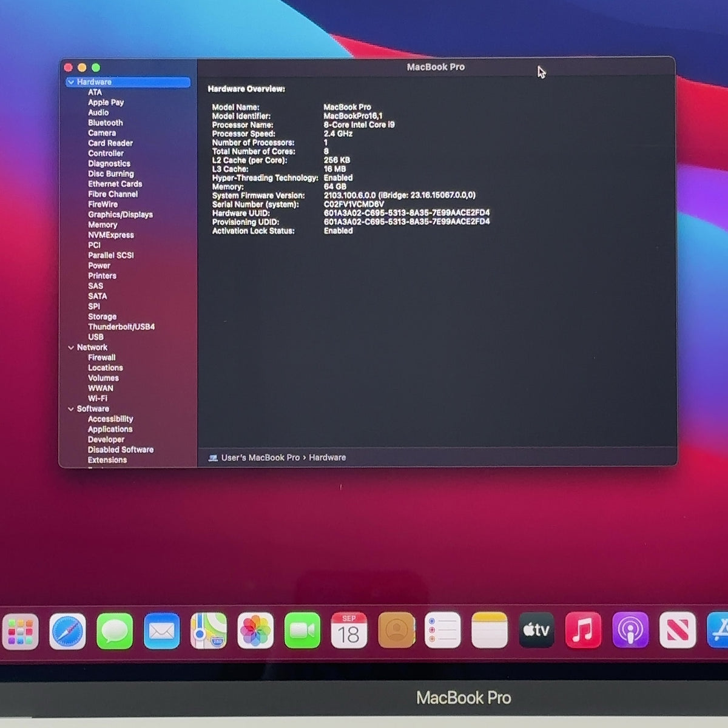Image resolution: width=728 pixels, height=728 pixels.
Task: Open the Notes app
Action: [490, 631]
